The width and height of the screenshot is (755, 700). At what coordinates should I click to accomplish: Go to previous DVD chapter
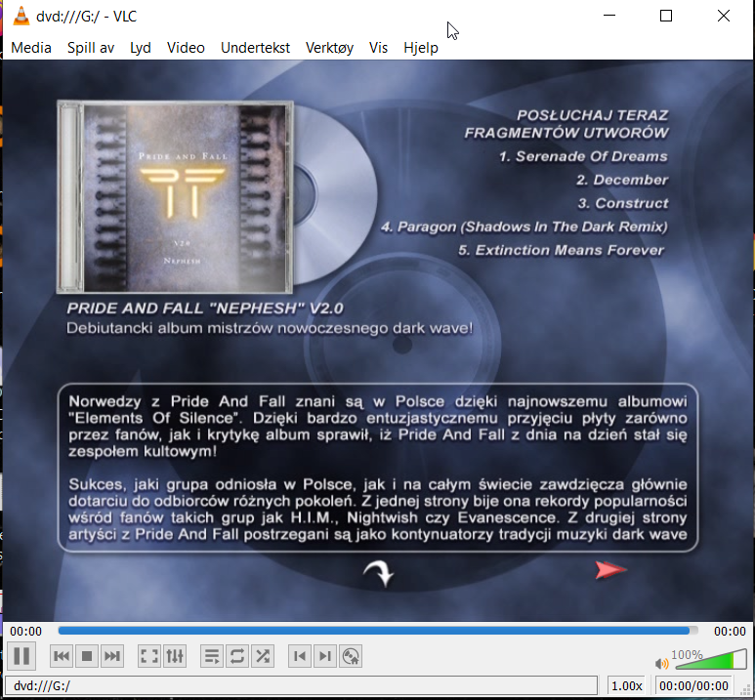pos(300,656)
